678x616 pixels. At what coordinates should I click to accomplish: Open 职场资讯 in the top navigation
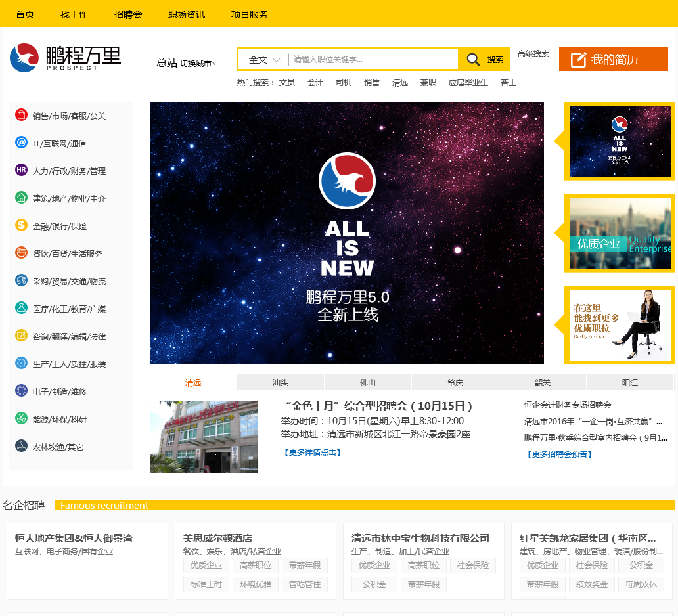(187, 14)
